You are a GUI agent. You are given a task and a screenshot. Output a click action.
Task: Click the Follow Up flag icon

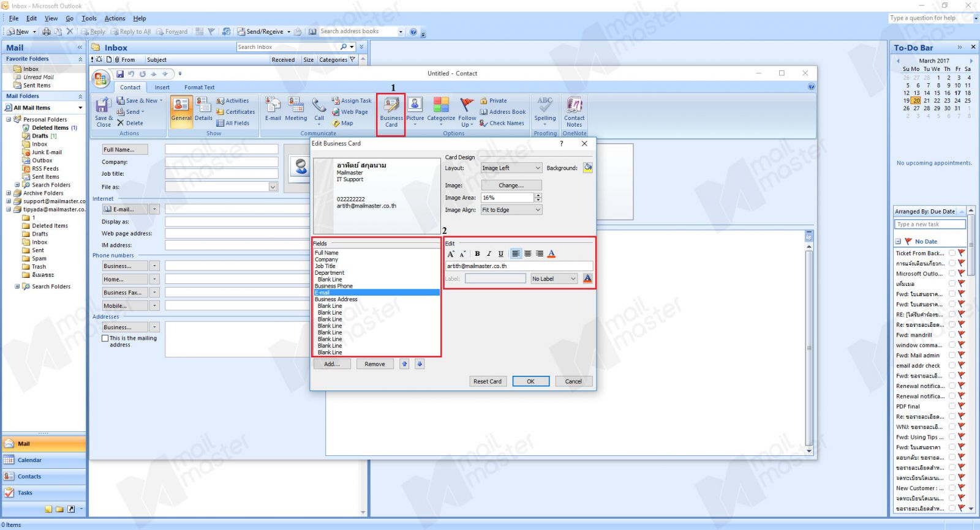(467, 105)
